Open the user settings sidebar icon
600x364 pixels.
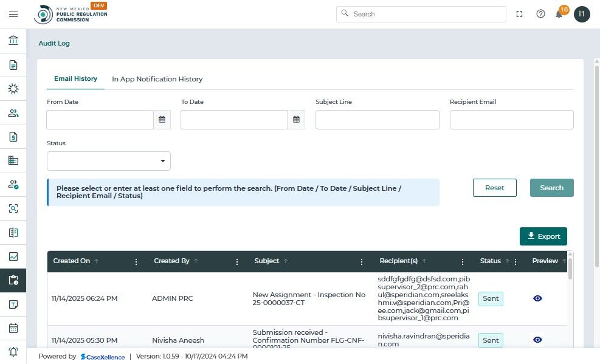coord(13,185)
